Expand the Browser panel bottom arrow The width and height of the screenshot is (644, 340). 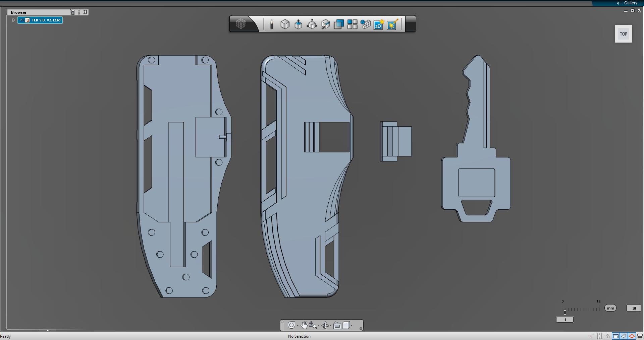point(48,330)
